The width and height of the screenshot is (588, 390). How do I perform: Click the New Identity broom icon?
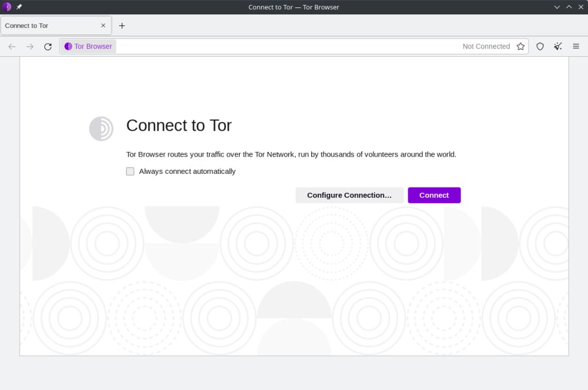pyautogui.click(x=558, y=46)
